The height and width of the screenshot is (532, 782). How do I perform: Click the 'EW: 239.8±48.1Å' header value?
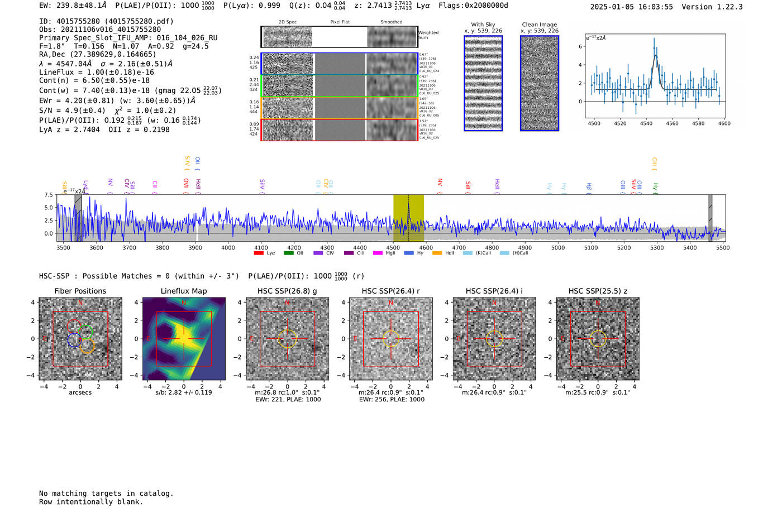[73, 6]
